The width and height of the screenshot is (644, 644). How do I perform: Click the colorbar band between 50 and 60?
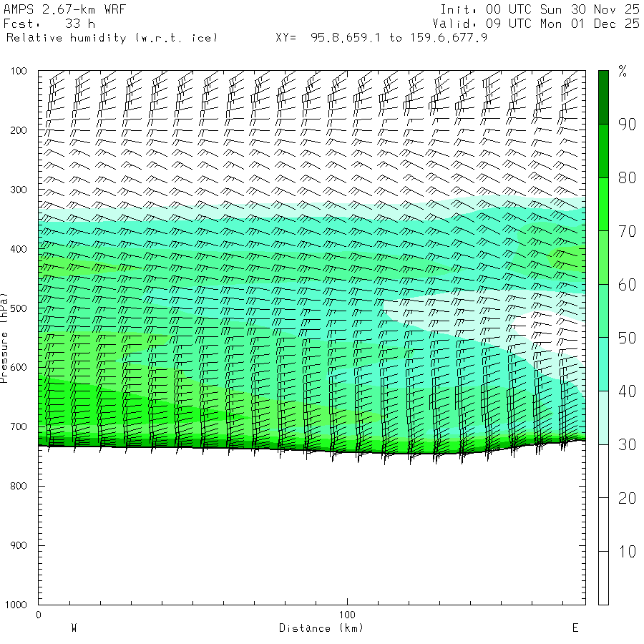(603, 311)
